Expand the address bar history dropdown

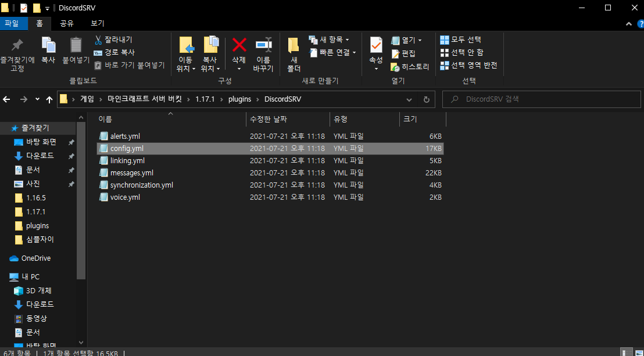tap(409, 100)
